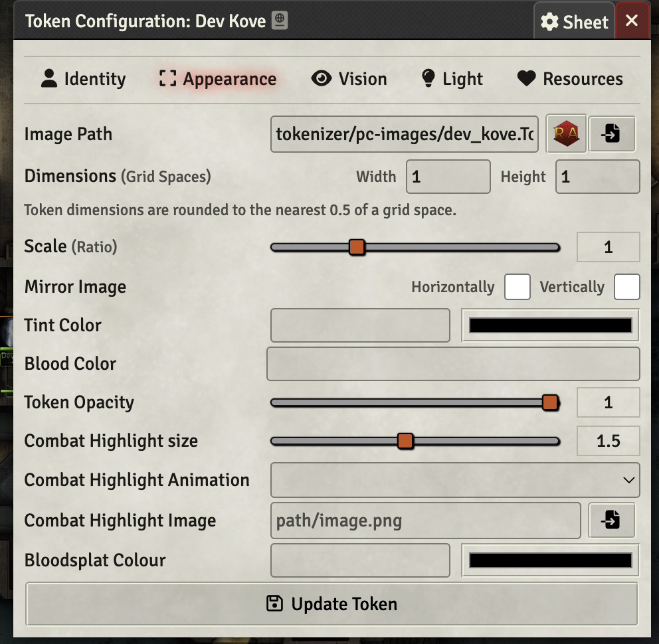Click the heart icon on the Resources tab
659x644 pixels.
pyautogui.click(x=525, y=78)
